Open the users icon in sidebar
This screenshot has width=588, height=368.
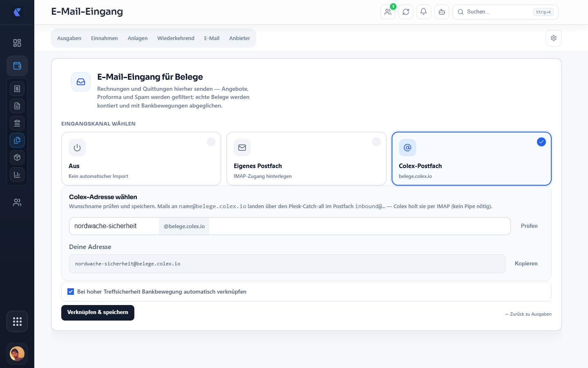(17, 202)
